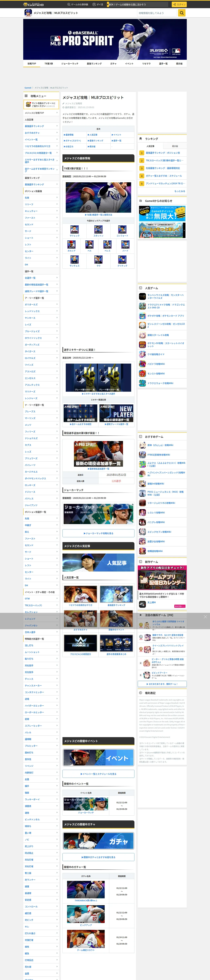Select the サンチェス player icon
Image resolution: width=210 pixels, height=980 pixels.
tap(75, 260)
